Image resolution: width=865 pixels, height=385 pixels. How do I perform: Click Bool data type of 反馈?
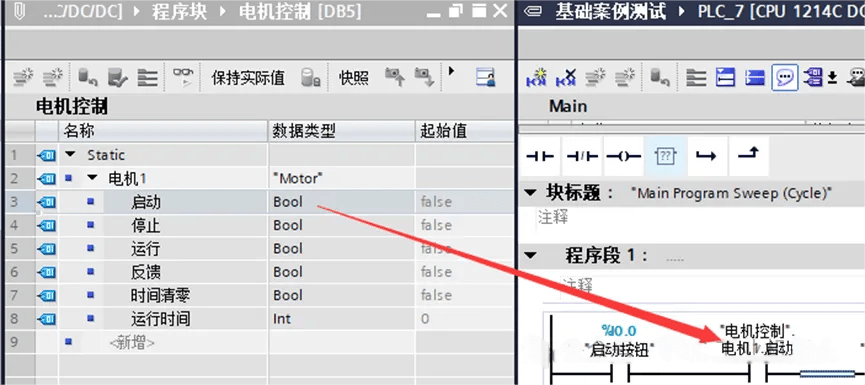tap(341, 272)
